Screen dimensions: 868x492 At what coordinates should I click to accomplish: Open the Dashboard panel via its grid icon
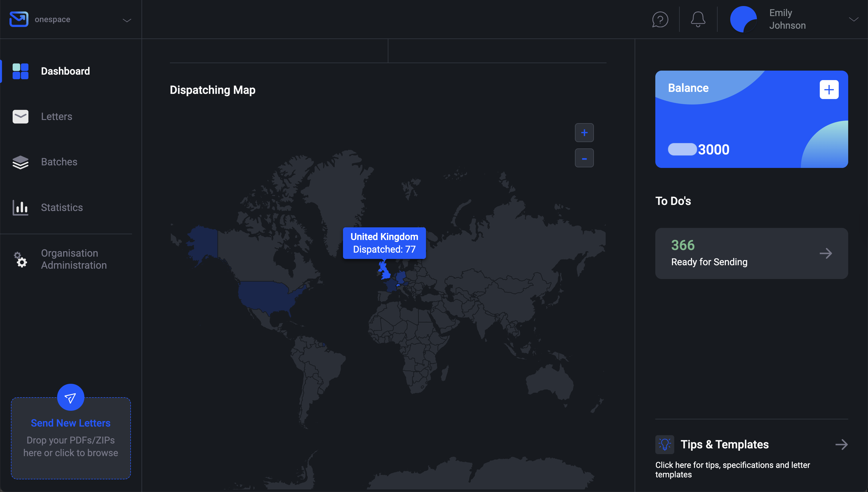tap(20, 71)
